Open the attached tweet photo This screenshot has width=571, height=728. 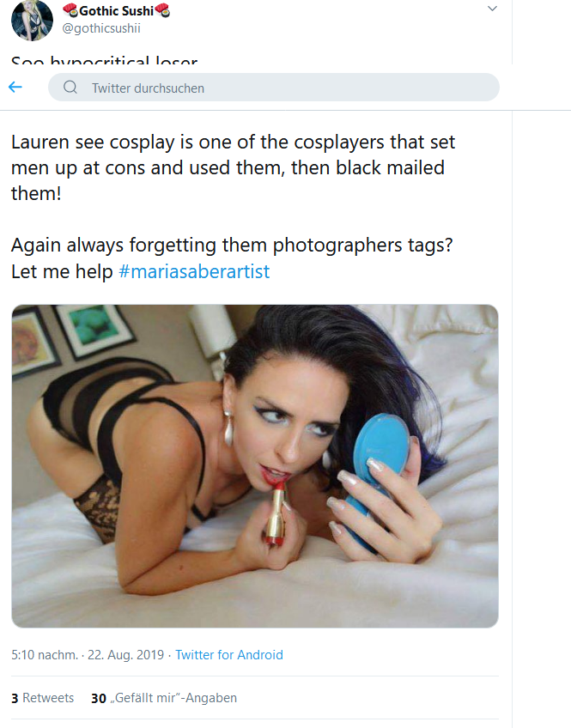tap(255, 466)
